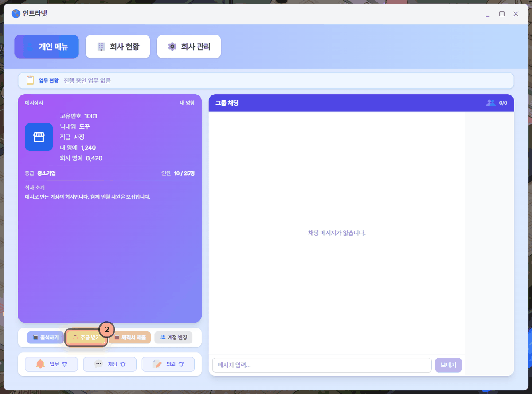Open the 회사 현황 tab
The image size is (532, 394).
point(118,47)
